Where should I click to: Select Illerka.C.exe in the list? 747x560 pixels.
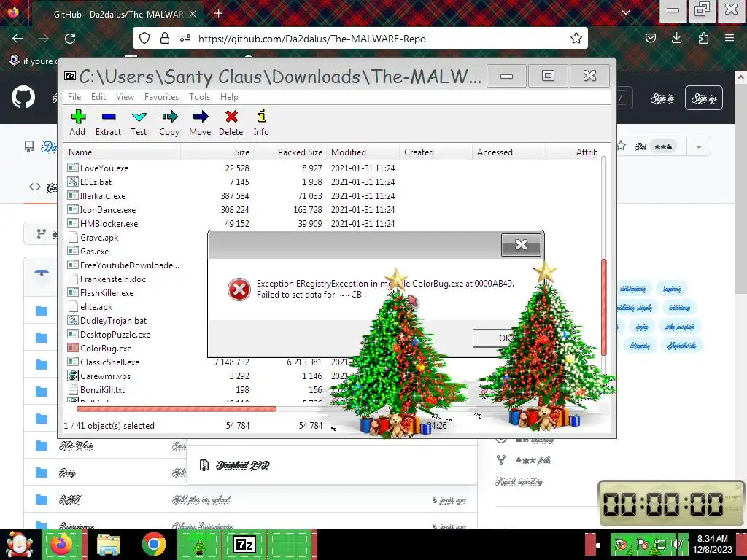[x=103, y=195]
